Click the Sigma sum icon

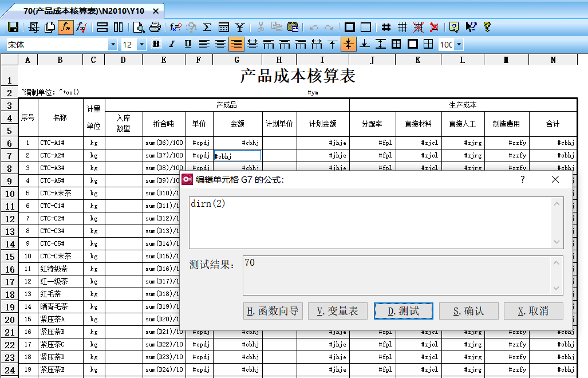(207, 27)
